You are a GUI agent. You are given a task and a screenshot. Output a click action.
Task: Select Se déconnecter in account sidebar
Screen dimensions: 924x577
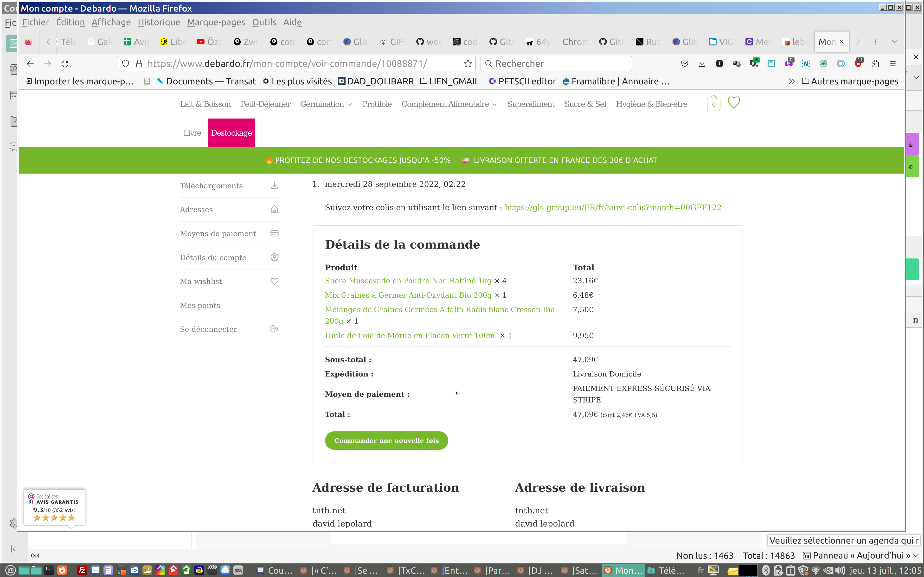point(208,329)
